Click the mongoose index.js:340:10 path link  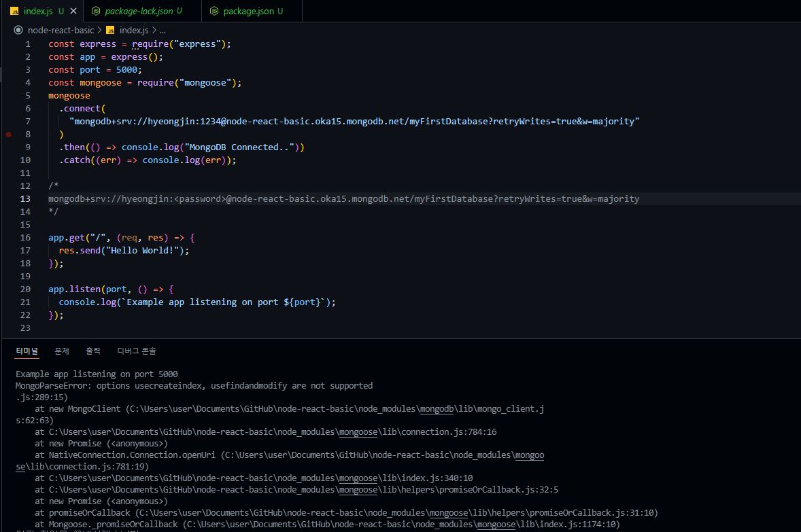[358, 478]
